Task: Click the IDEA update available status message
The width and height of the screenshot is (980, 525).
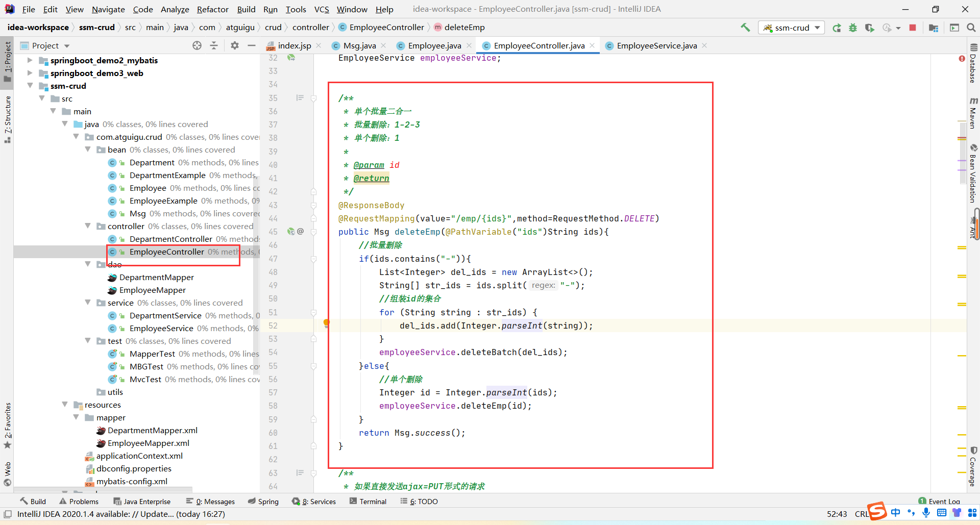Action: [x=121, y=514]
